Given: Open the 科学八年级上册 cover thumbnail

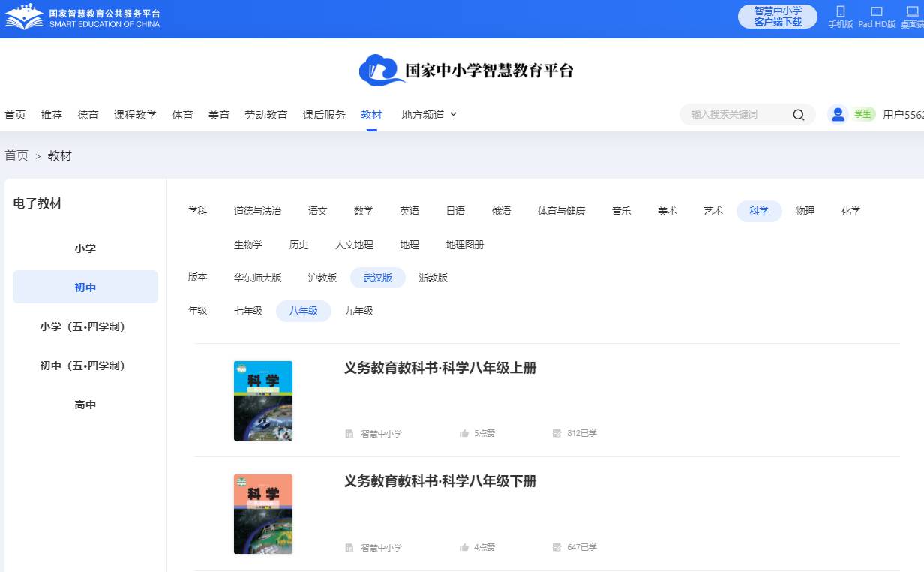Looking at the screenshot, I should (263, 401).
